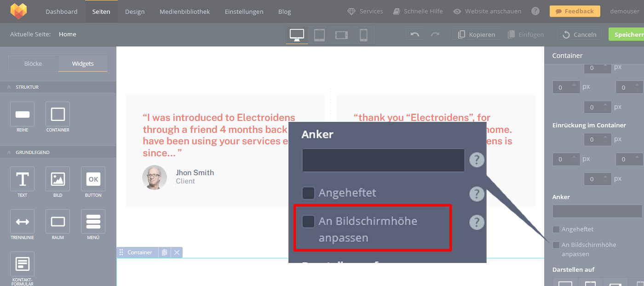Select the Reihe widget icon
Viewport: 644px width, 286px height.
coord(23,114)
